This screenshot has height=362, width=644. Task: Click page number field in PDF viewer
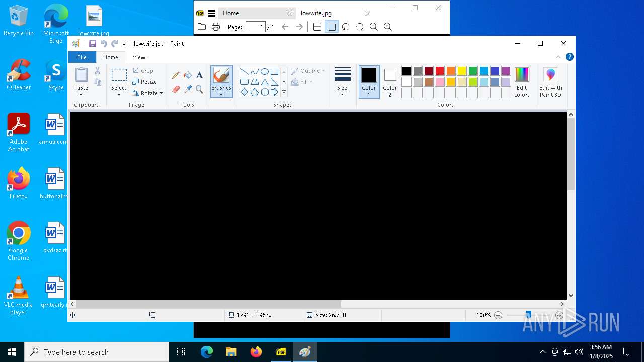pyautogui.click(x=256, y=27)
